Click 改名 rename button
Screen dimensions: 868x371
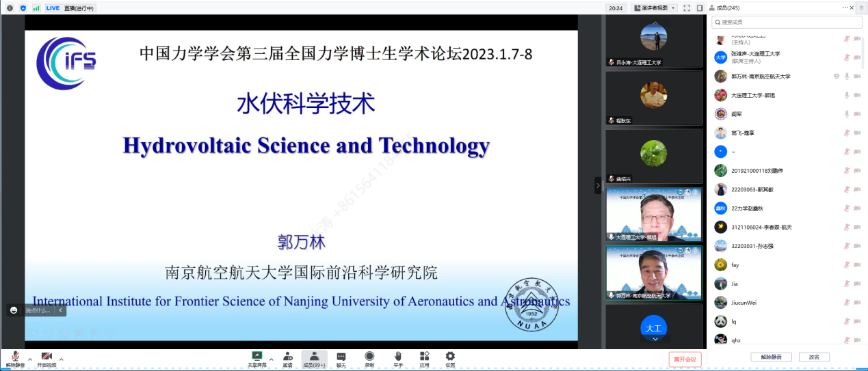click(x=814, y=357)
